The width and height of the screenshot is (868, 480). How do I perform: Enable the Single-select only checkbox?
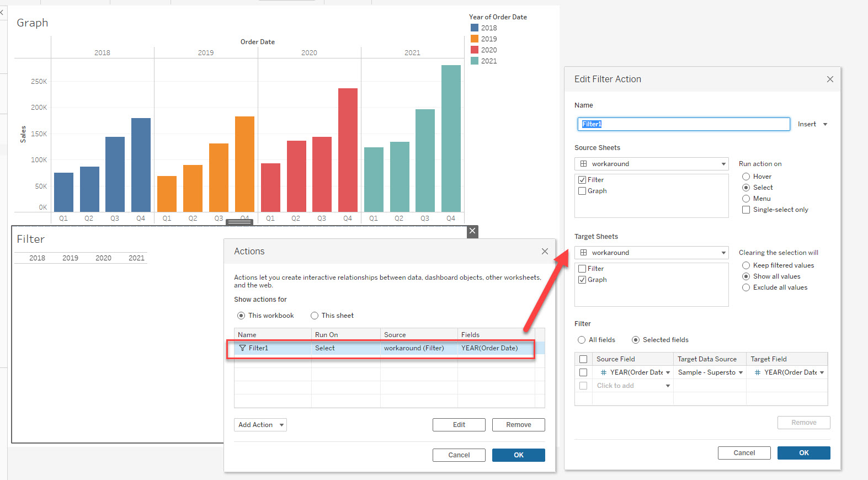point(746,210)
